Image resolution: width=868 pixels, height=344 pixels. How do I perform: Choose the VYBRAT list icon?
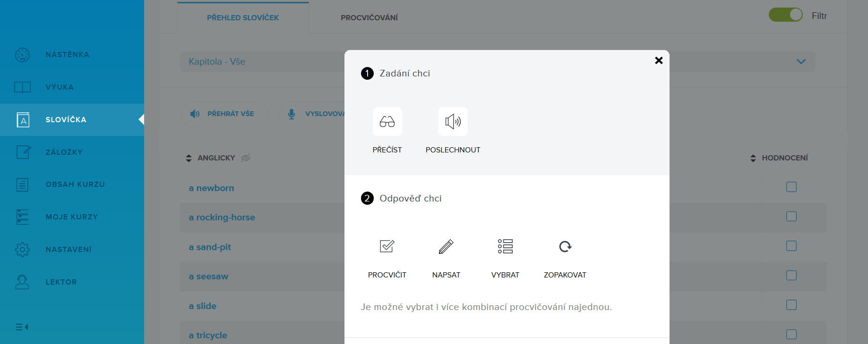(x=505, y=246)
